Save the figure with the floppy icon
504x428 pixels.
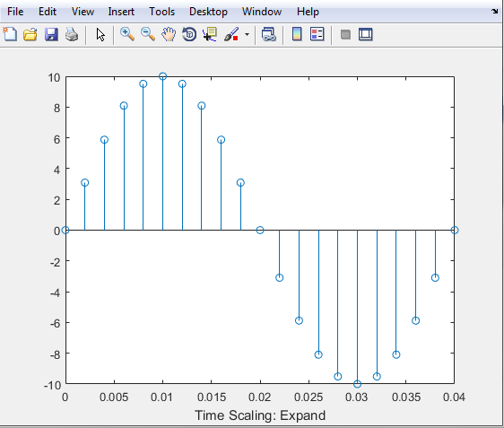point(51,34)
